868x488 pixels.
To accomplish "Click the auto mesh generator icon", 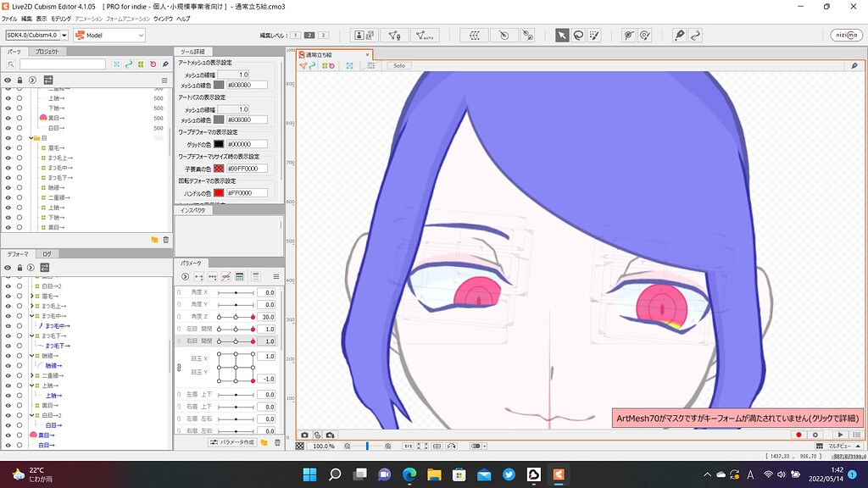I will 424,35.
